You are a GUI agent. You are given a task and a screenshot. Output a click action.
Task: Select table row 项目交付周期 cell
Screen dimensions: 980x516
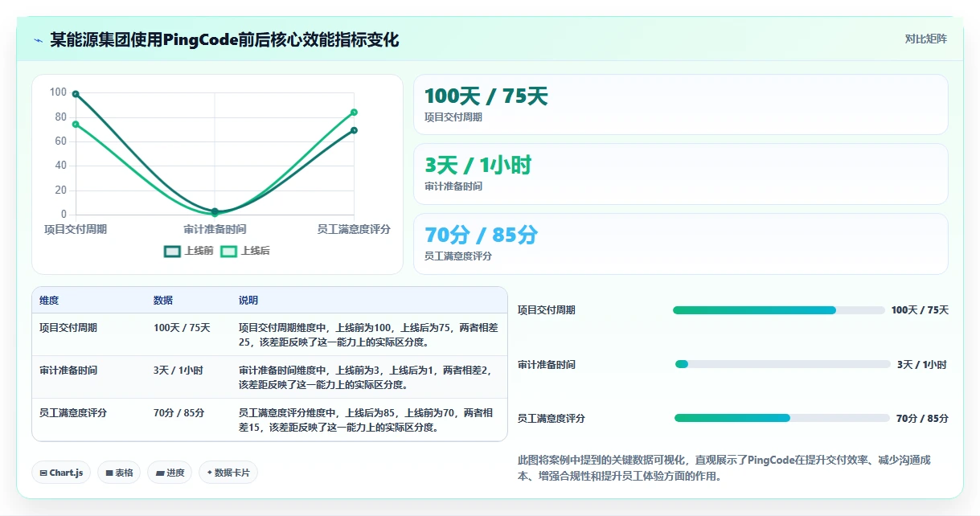(68, 328)
